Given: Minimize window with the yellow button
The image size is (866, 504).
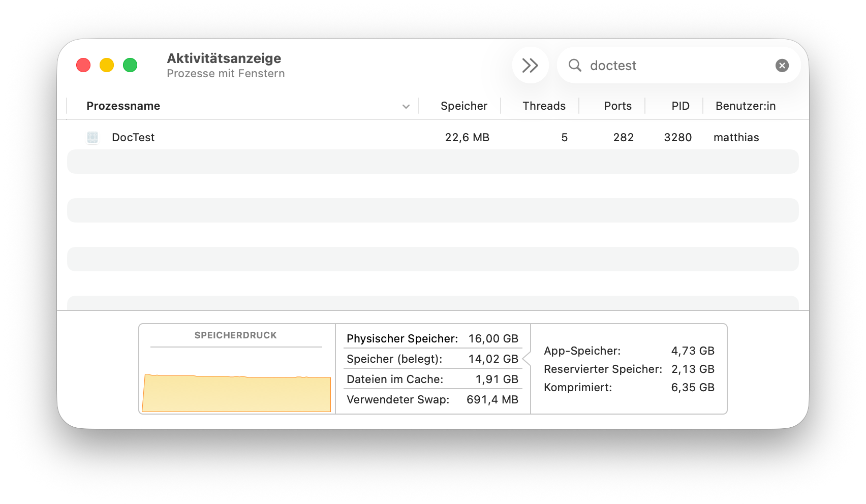Looking at the screenshot, I should 107,66.
